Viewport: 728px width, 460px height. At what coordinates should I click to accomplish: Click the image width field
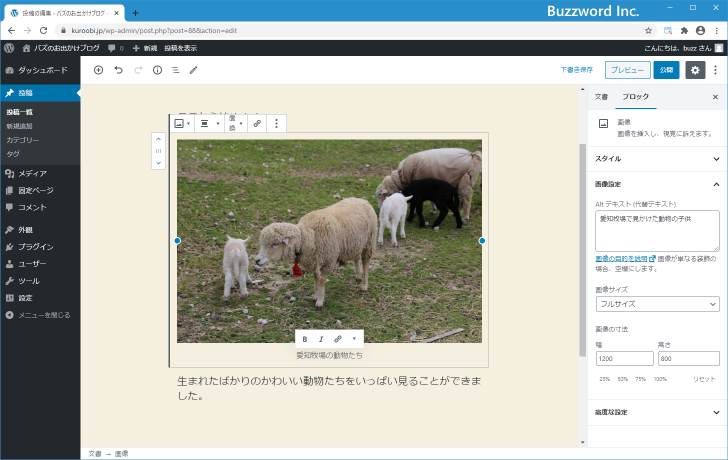pyautogui.click(x=624, y=358)
